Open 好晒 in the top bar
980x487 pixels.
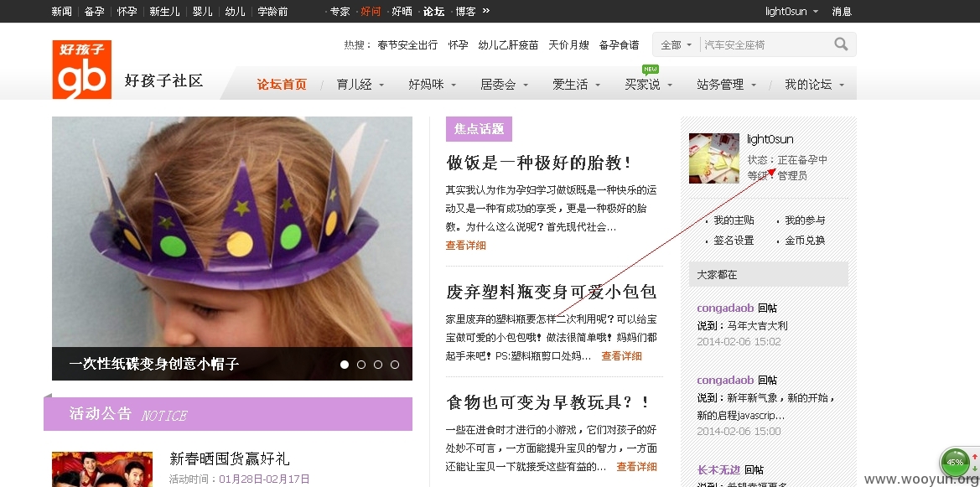pos(402,11)
